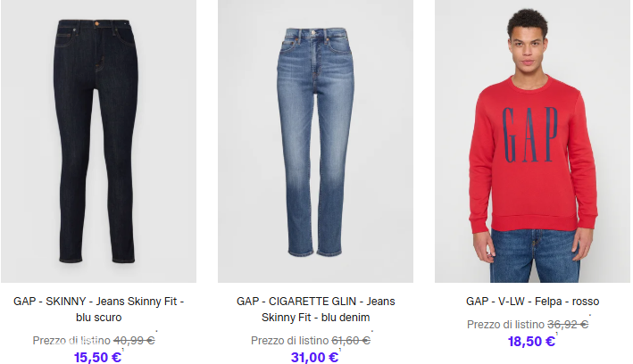Select the 15,50 € sale price
The image size is (633, 364).
[x=97, y=358]
